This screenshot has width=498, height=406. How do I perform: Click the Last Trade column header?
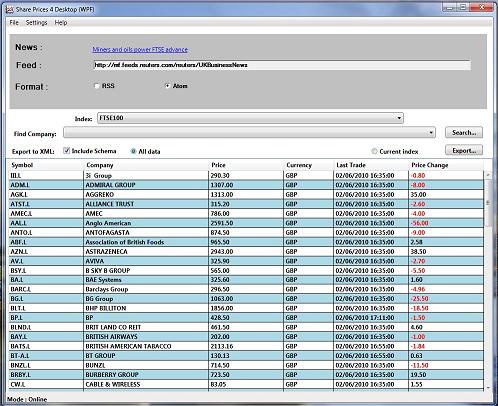[371, 165]
